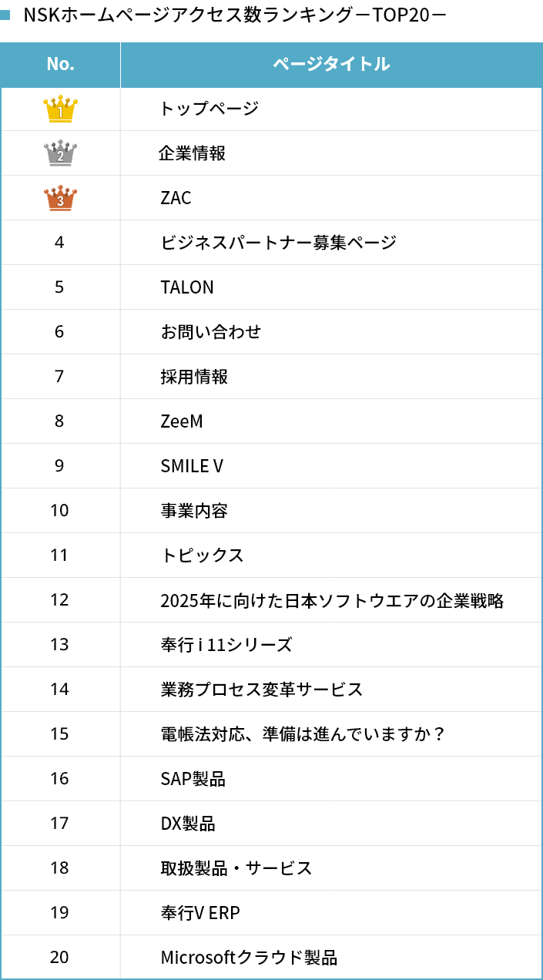Open the お問い合わせ page entry
This screenshot has height=980, width=543.
pyautogui.click(x=211, y=332)
